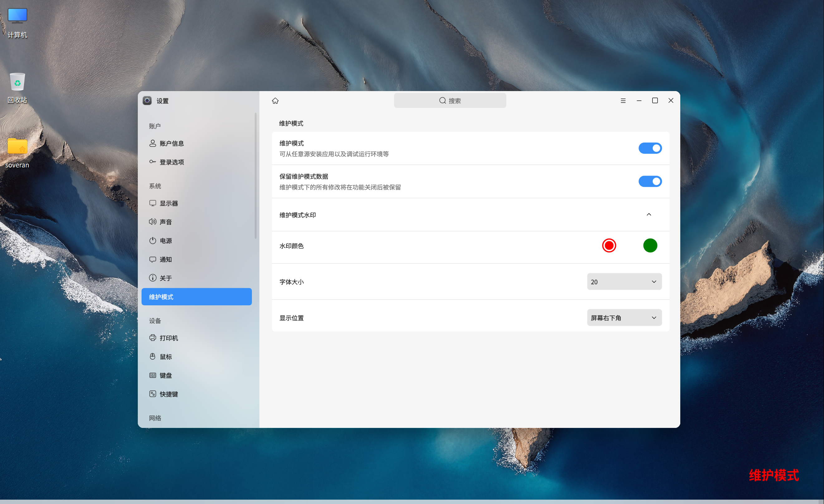Open the hamburger menu icon
Screen dimensions: 824x504
(x=623, y=101)
